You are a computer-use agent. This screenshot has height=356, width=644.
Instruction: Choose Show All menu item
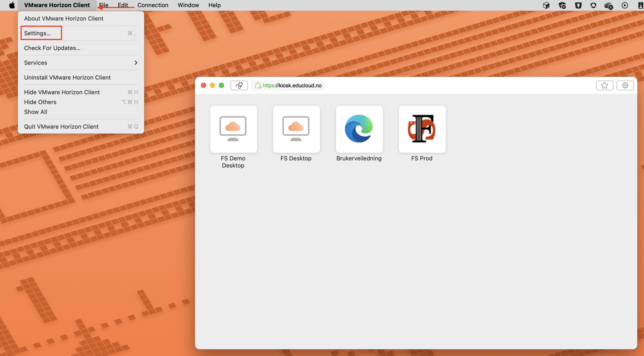tap(81, 112)
